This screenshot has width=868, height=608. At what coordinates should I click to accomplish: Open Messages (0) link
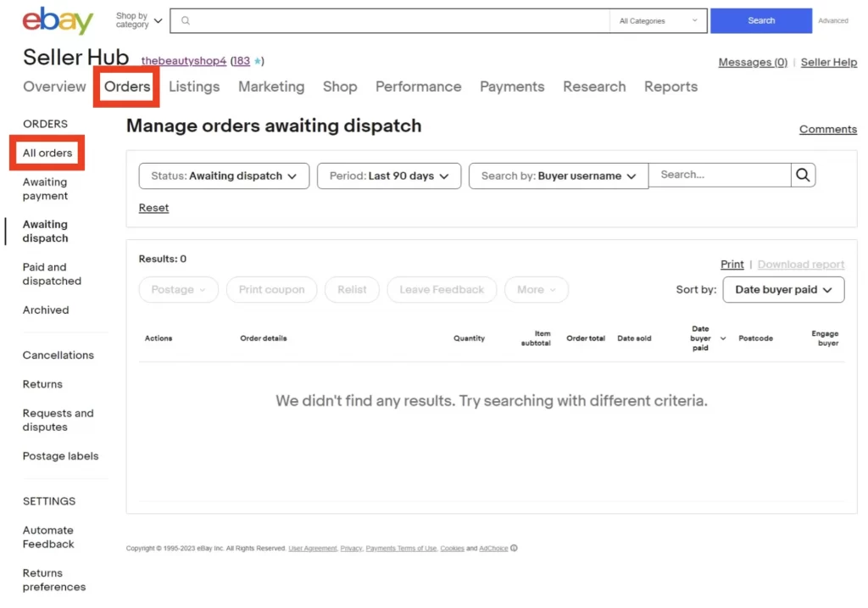[x=753, y=62]
